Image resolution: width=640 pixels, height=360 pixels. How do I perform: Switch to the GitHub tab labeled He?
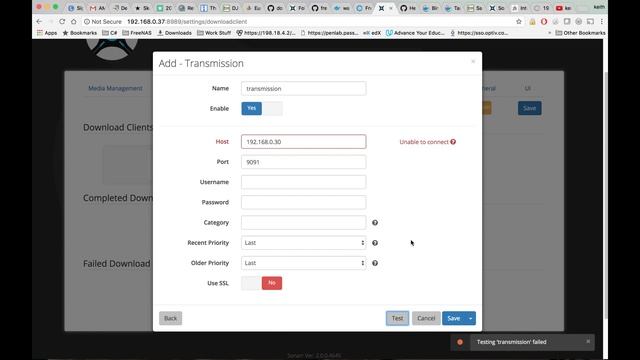coord(408,8)
